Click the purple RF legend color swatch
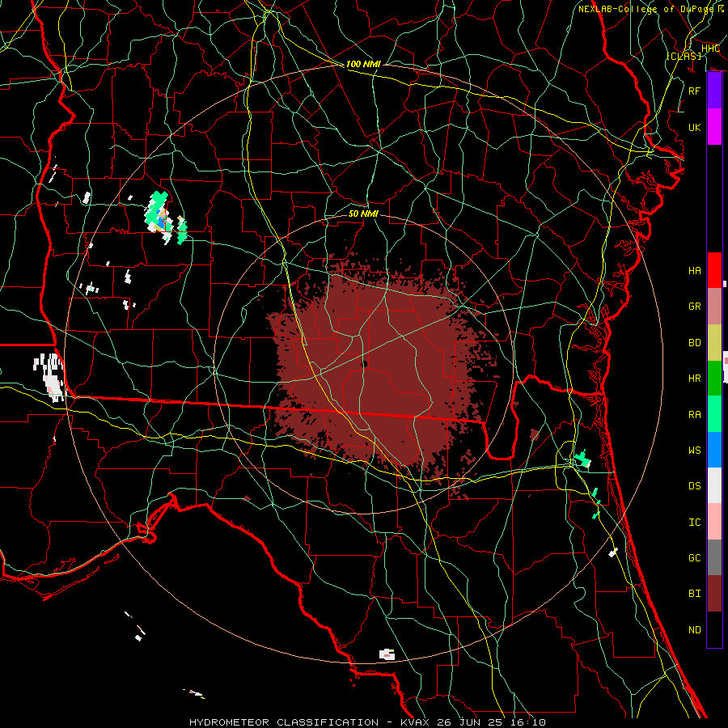The width and height of the screenshot is (728, 728). point(714,91)
